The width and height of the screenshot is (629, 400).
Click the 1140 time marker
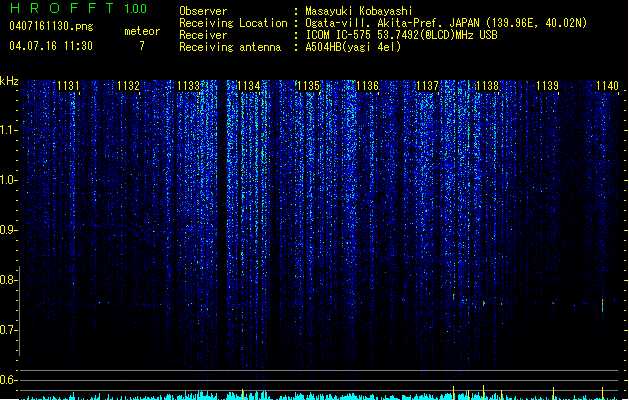coord(607,86)
